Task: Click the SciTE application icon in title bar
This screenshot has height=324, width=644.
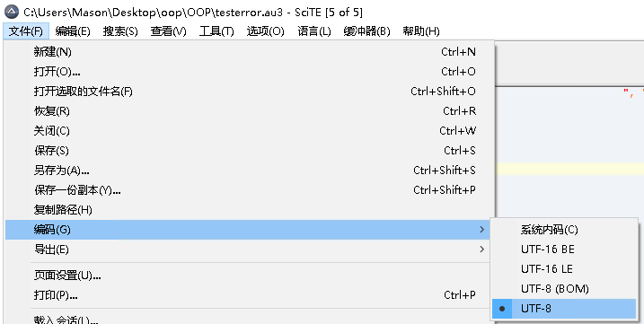Action: tap(12, 12)
